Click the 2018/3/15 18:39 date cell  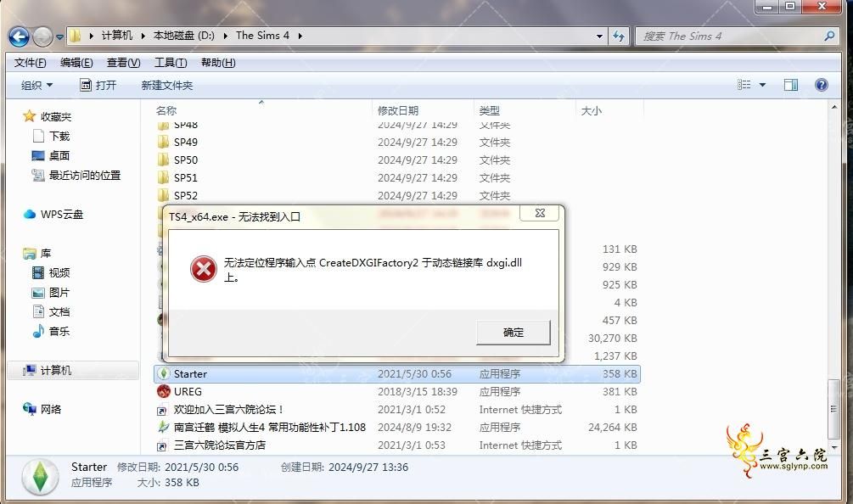click(418, 391)
